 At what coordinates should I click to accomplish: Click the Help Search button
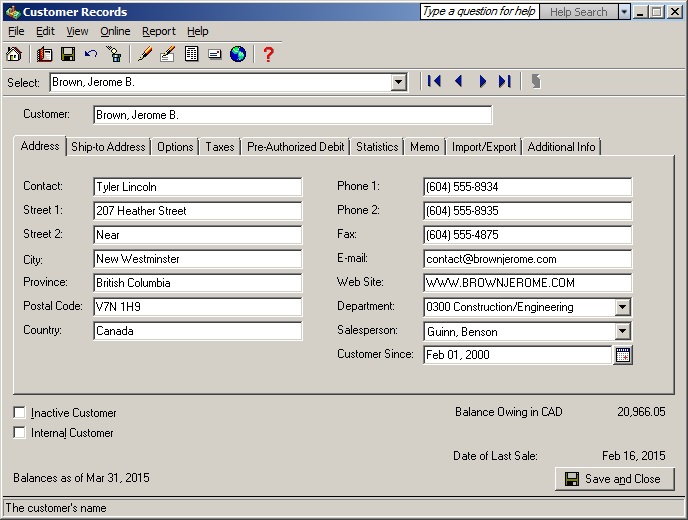coord(578,12)
